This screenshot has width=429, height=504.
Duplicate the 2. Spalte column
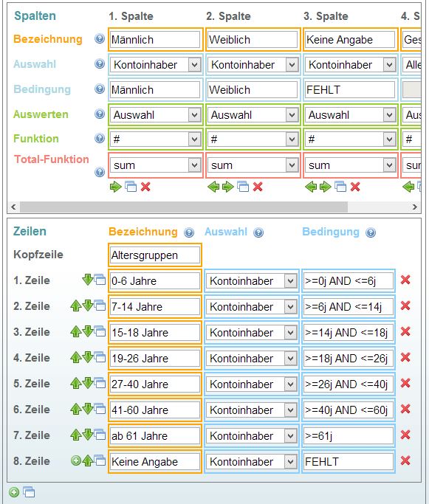[243, 187]
